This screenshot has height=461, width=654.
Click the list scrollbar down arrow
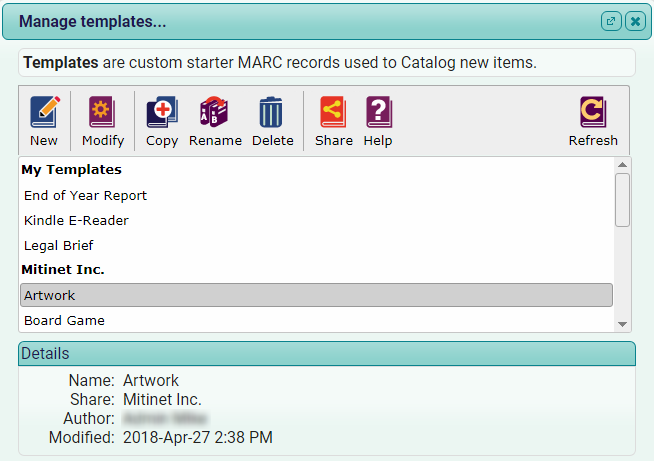point(622,324)
